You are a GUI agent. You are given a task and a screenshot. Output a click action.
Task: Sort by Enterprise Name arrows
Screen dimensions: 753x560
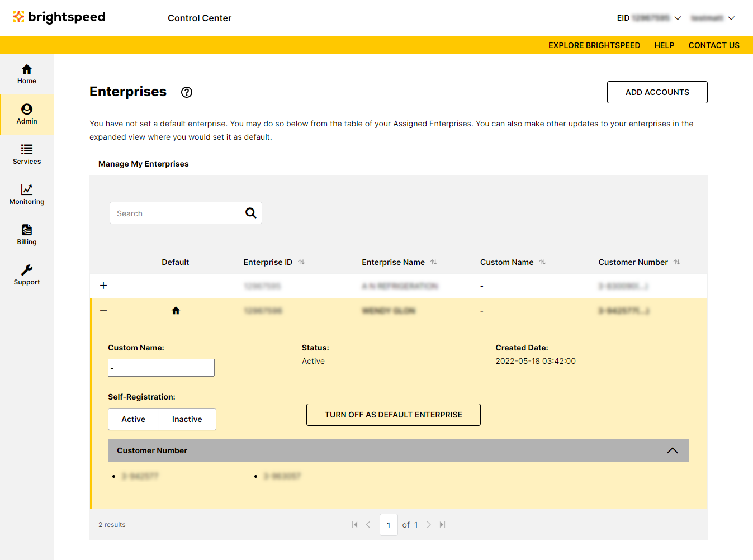pos(434,262)
